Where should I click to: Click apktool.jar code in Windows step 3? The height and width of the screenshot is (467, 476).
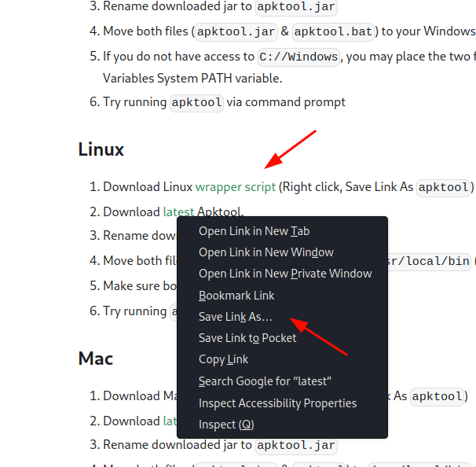(x=296, y=7)
